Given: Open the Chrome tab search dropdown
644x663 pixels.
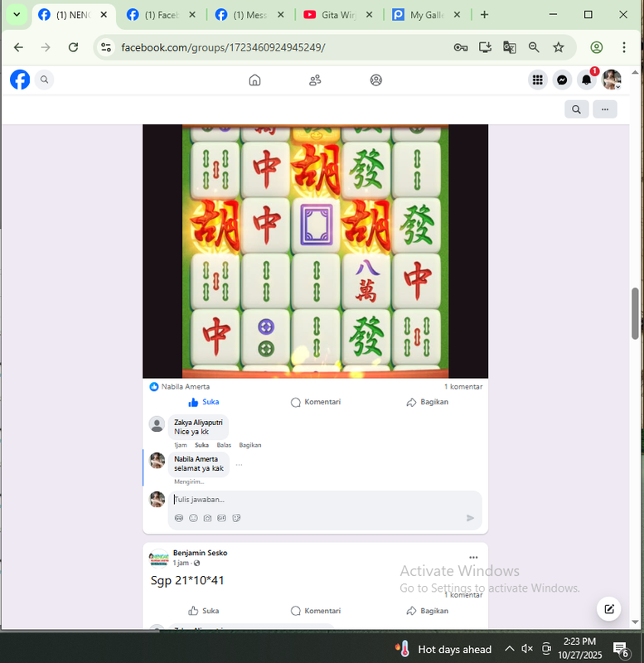Looking at the screenshot, I should click(17, 15).
